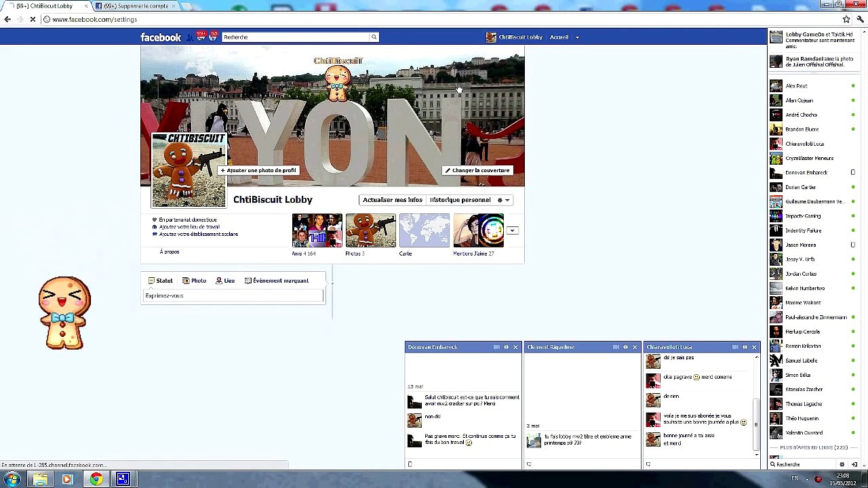
Task: Close Donovan Embareck chat window
Action: pos(515,347)
